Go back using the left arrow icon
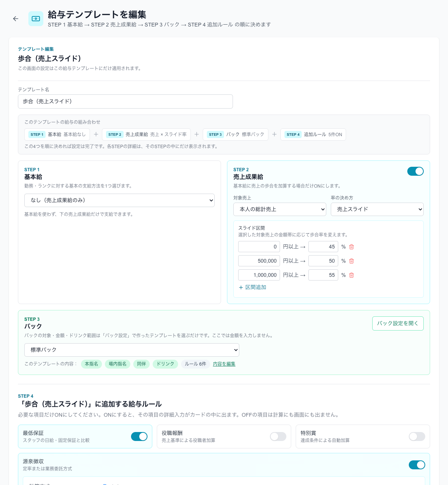 (x=16, y=19)
